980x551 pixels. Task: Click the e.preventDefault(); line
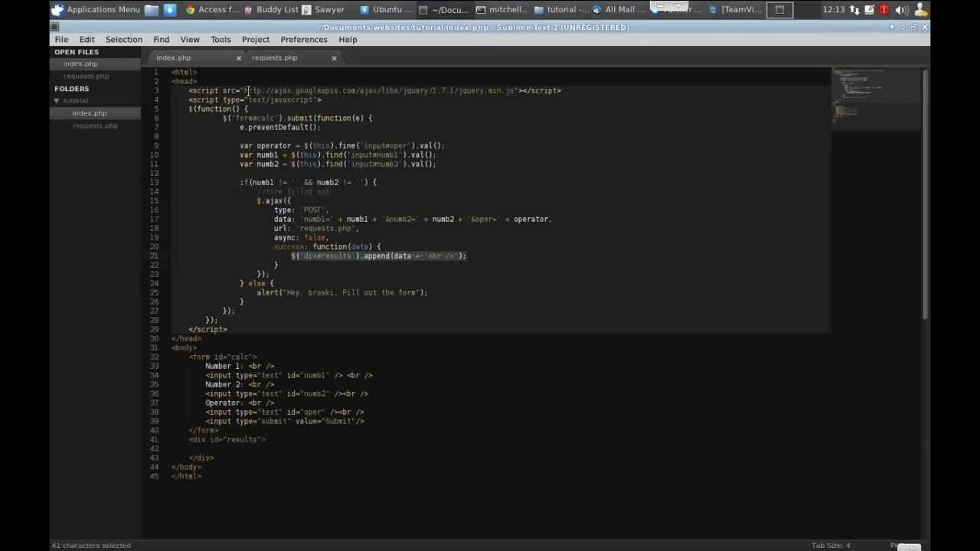tap(279, 127)
